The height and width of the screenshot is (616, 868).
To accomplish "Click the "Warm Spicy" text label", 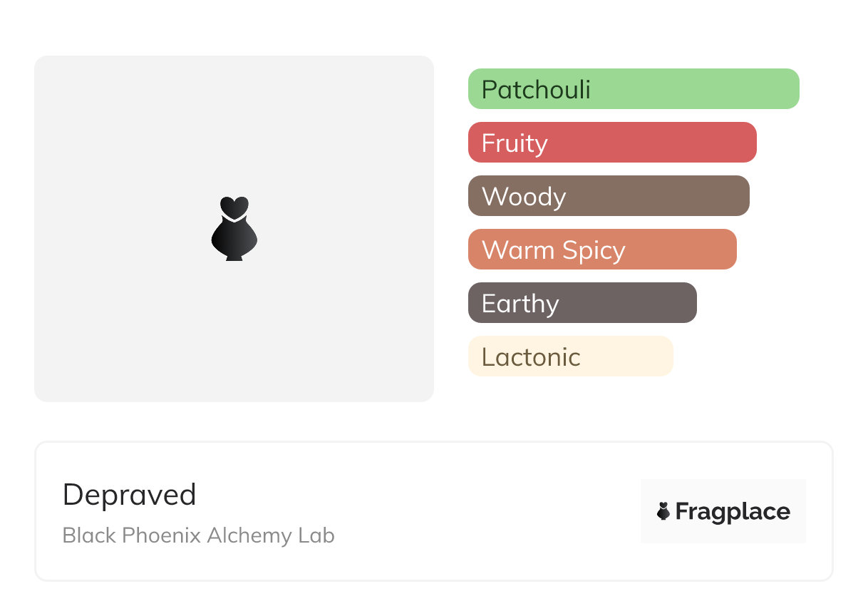I will tap(553, 250).
